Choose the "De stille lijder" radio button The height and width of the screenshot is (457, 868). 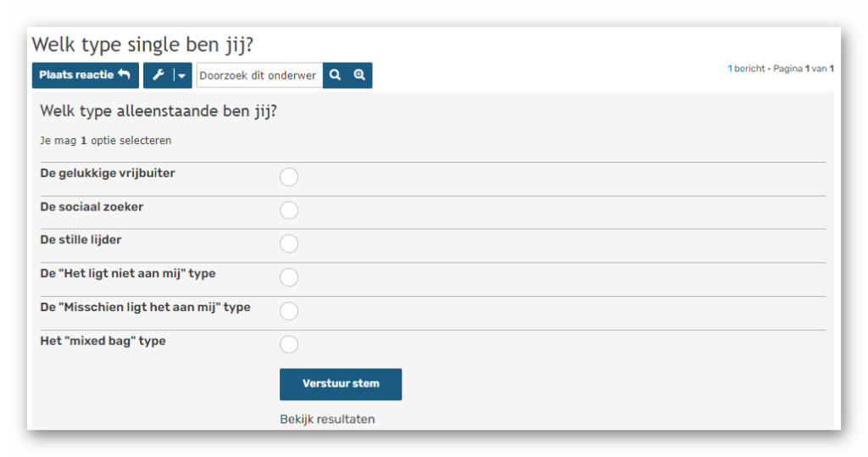click(289, 243)
